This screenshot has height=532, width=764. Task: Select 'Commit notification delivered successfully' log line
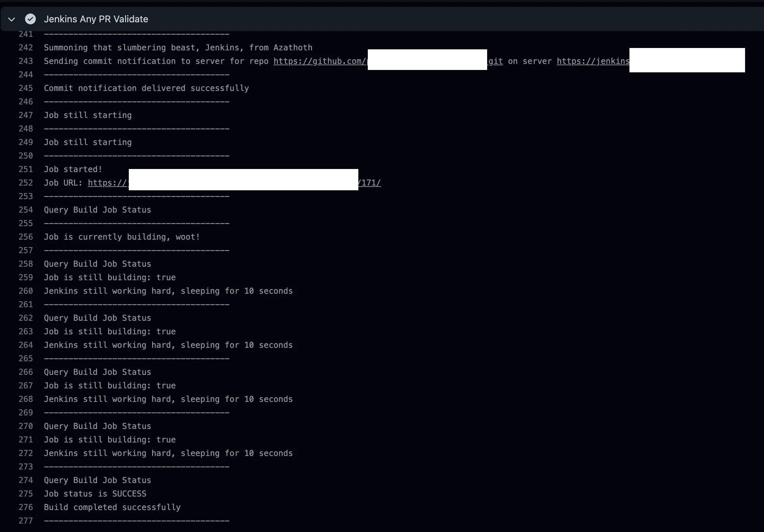pos(146,88)
